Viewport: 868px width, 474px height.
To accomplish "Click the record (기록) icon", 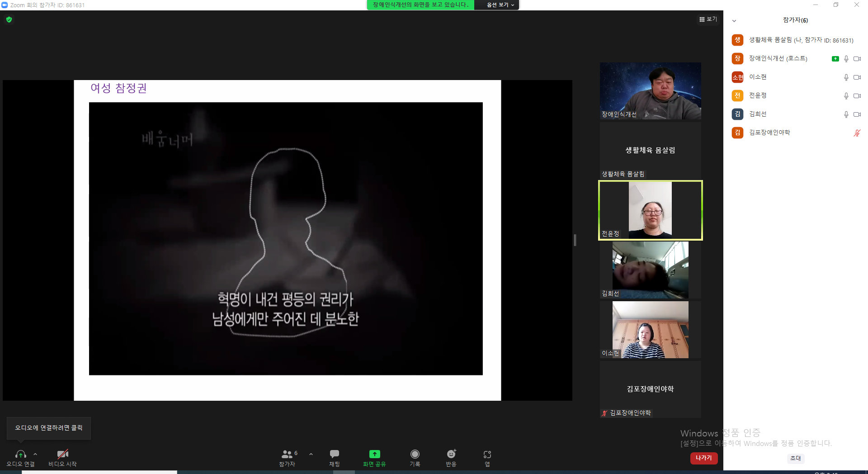I will [x=415, y=454].
